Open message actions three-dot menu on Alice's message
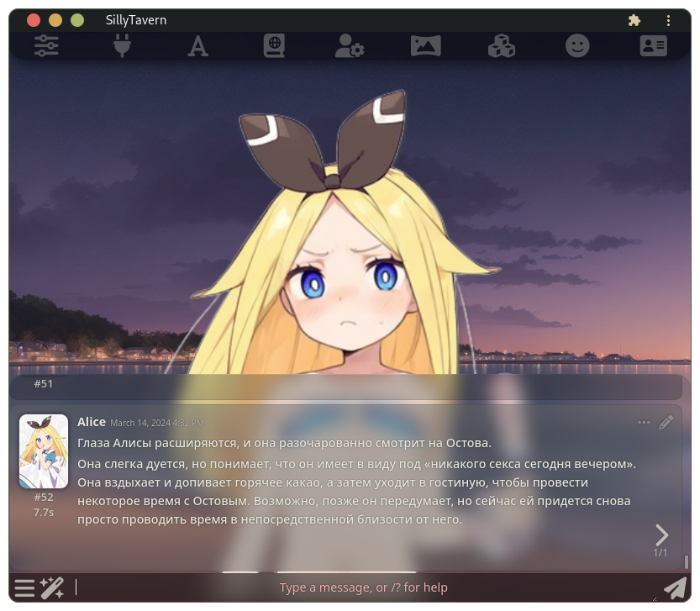Viewport: 700px width, 611px height. click(644, 422)
